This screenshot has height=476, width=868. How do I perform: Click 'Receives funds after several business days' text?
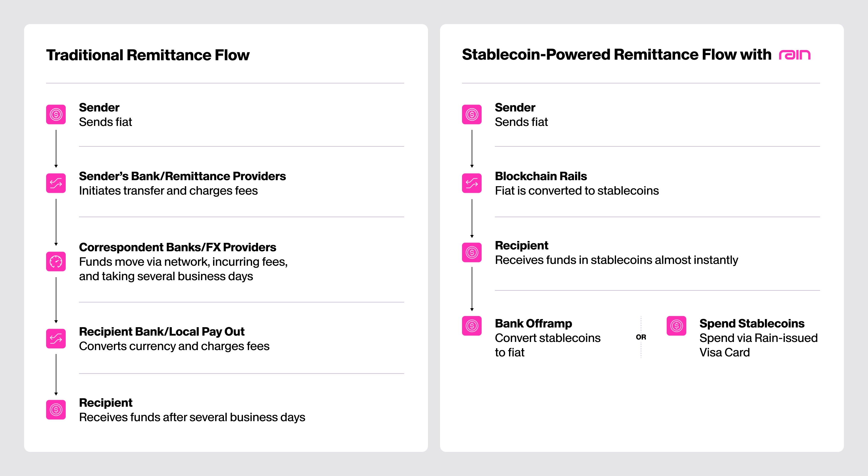pos(192,417)
